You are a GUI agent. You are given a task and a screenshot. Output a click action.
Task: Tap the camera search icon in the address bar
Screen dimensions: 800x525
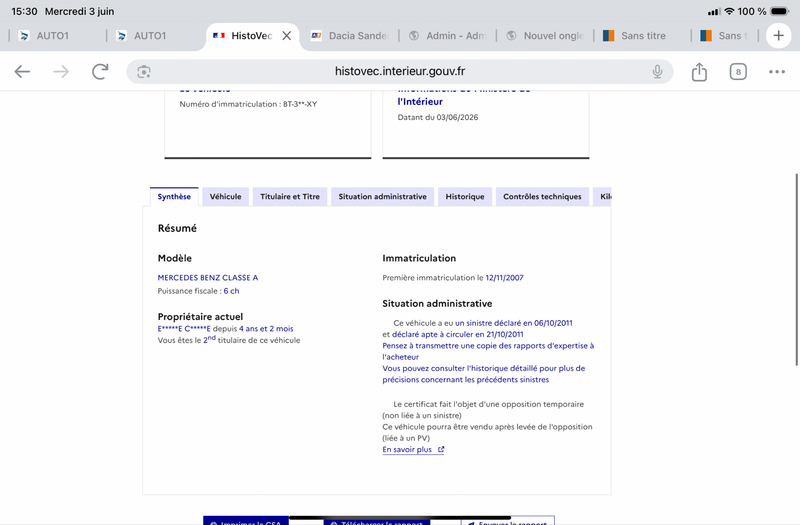(x=144, y=72)
